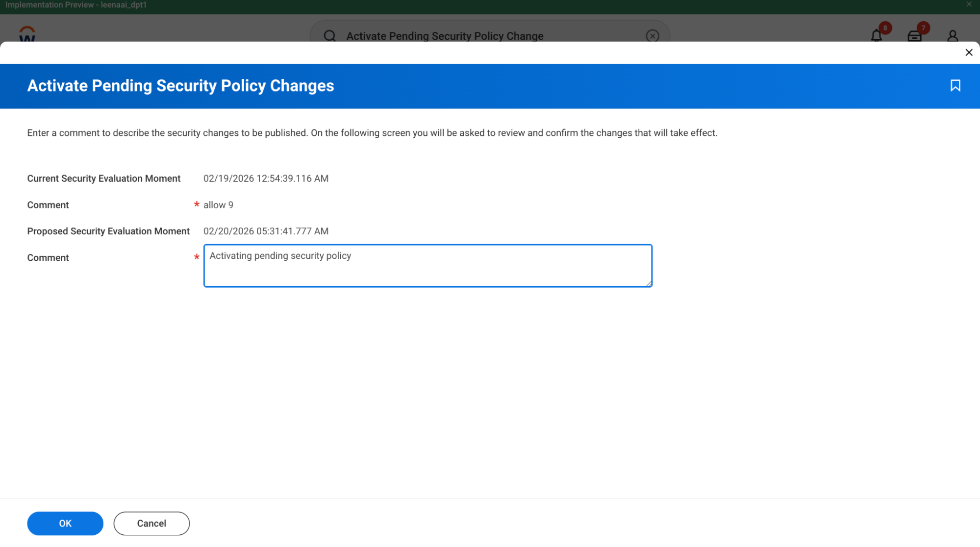
Task: Click the Proposed Security Evaluation Moment timestamp
Action: click(x=266, y=231)
